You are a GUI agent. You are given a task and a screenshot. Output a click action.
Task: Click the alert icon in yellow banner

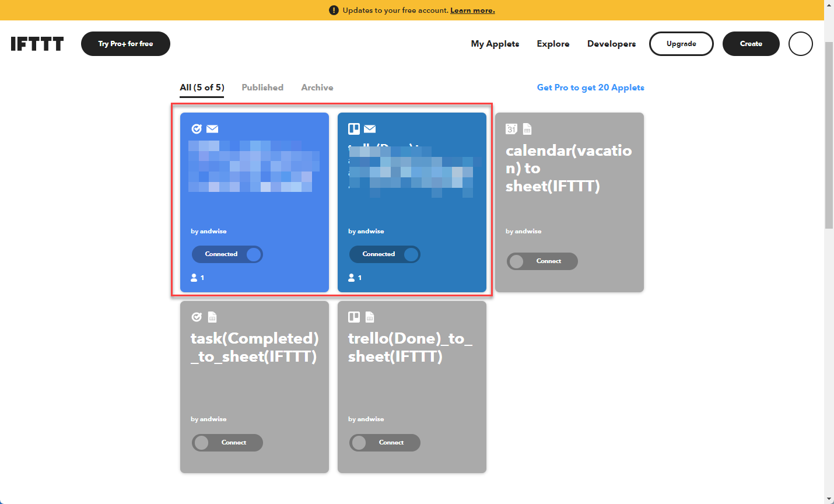pyautogui.click(x=334, y=10)
